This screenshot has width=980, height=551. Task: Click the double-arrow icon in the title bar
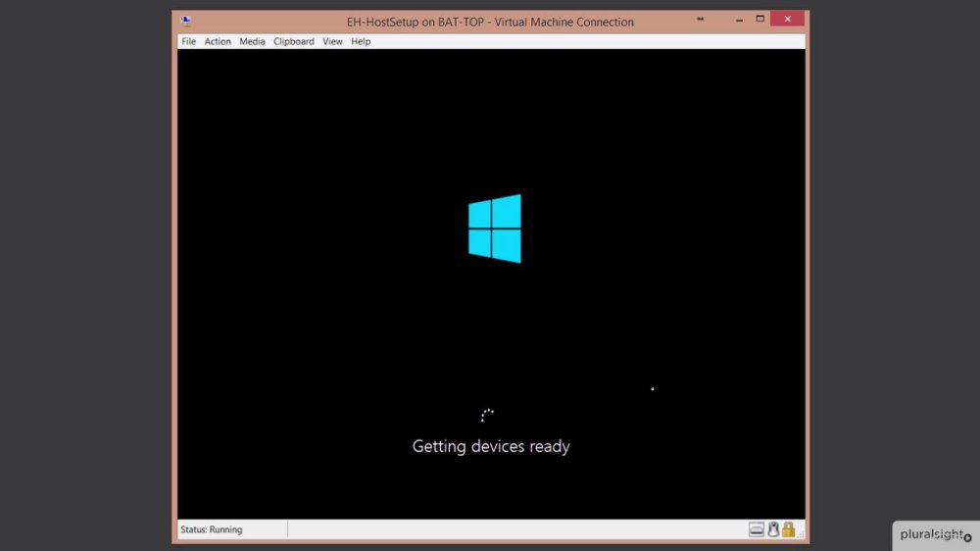(x=701, y=19)
